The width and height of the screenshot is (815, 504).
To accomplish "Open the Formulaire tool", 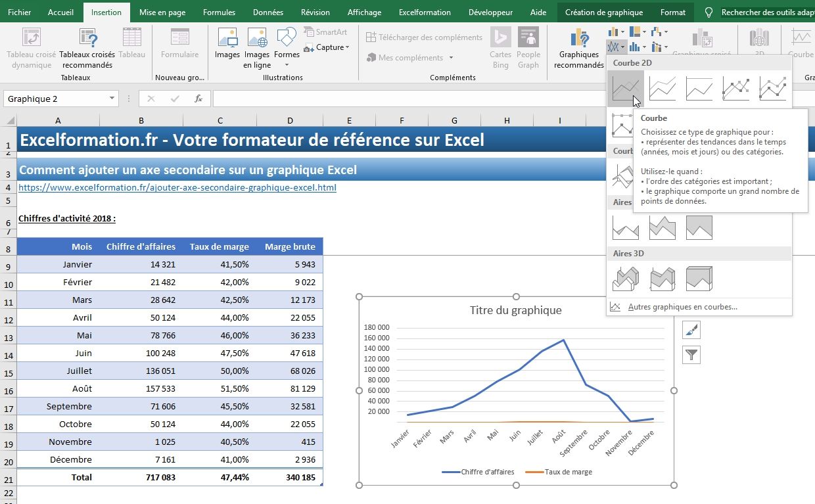I will click(x=179, y=44).
